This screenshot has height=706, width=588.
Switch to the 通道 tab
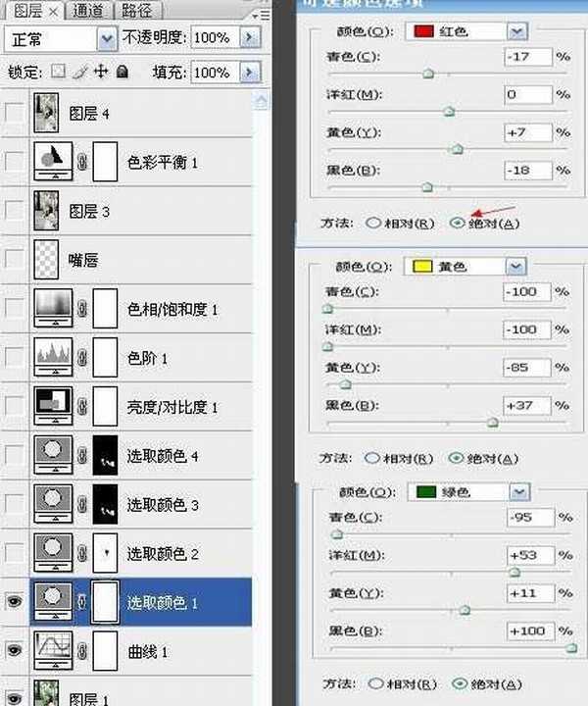(x=88, y=11)
